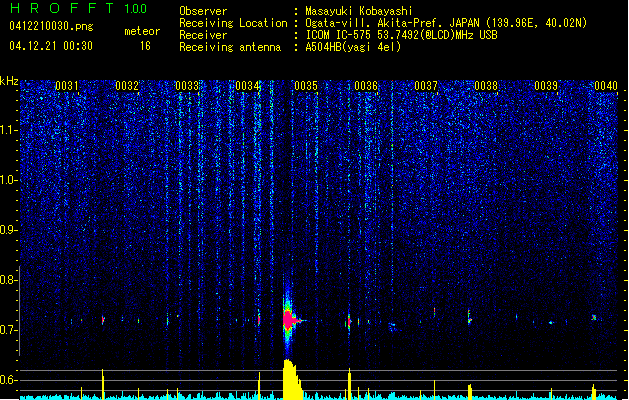
Task: Click the 0038 time marker
Action: (x=486, y=86)
